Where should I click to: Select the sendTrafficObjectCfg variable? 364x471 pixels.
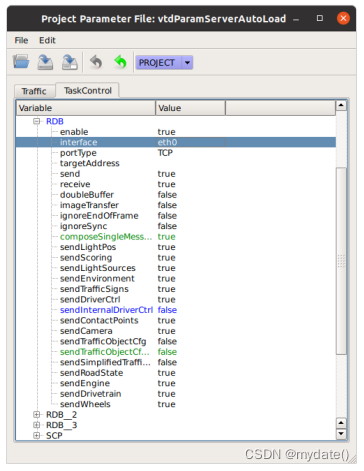point(103,342)
